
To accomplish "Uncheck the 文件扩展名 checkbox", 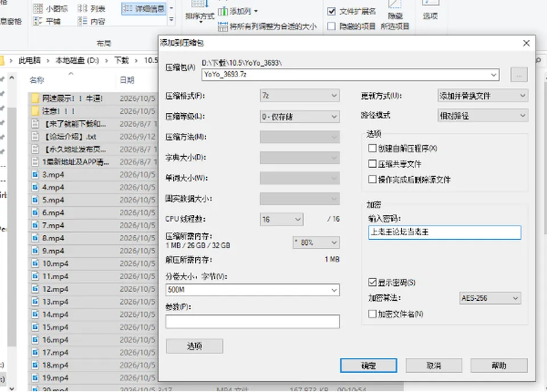I will click(332, 11).
